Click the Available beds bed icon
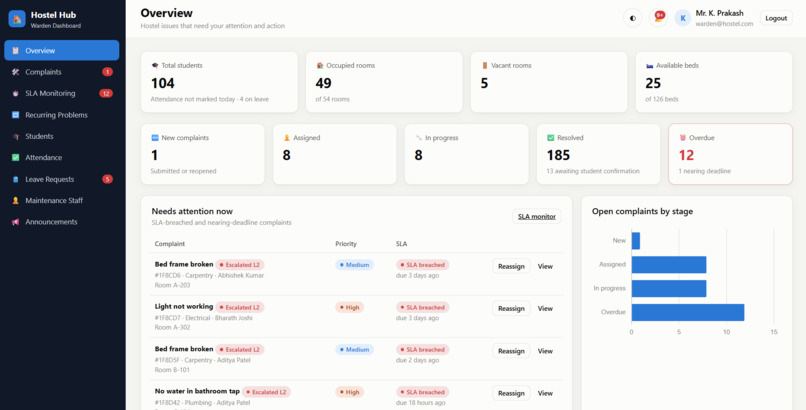Image resolution: width=806 pixels, height=410 pixels. point(649,66)
